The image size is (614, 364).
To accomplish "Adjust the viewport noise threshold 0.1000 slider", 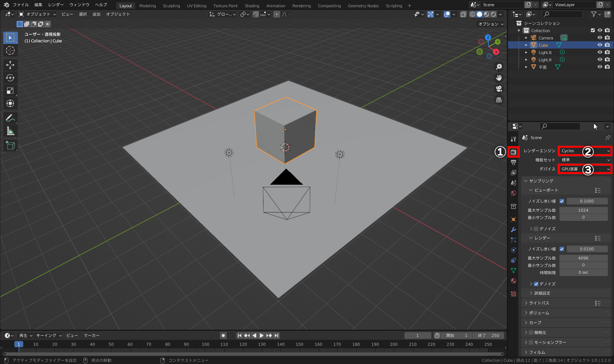I will point(587,201).
